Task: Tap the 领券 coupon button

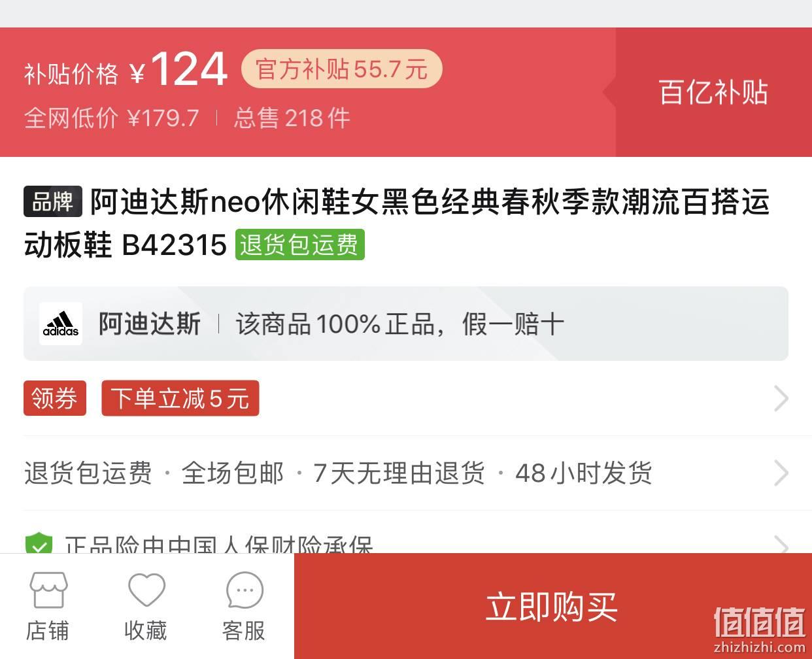Action: tap(55, 398)
